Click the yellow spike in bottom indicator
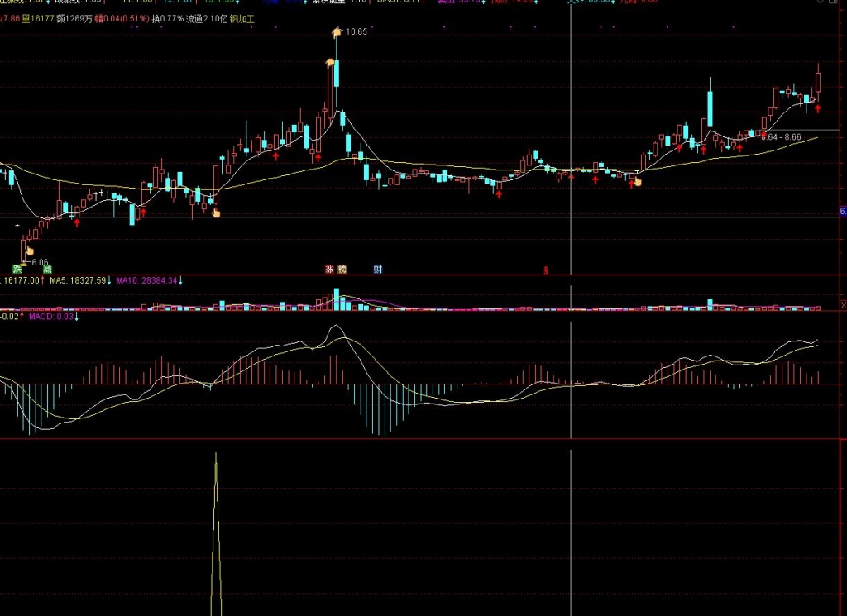Viewport: 847px width, 616px height. (216, 533)
